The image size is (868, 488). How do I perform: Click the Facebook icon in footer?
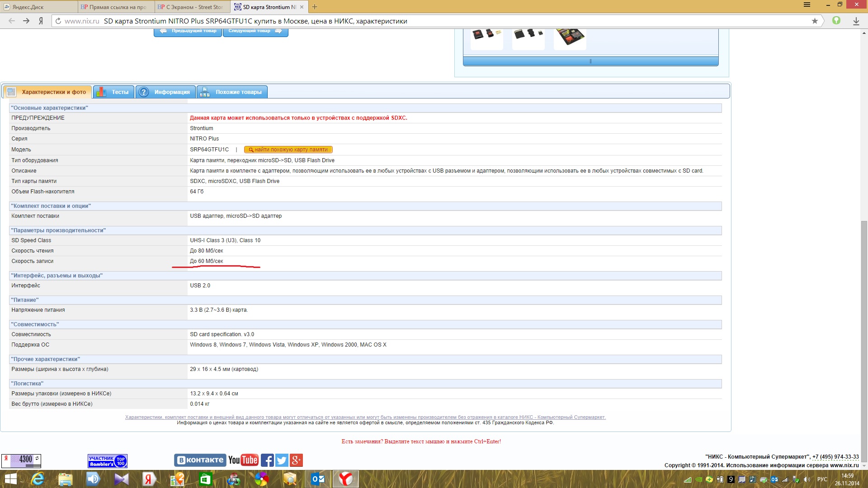[267, 460]
